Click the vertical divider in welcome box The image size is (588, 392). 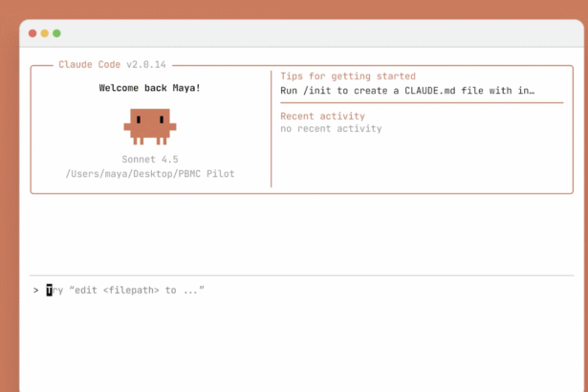tap(272, 129)
